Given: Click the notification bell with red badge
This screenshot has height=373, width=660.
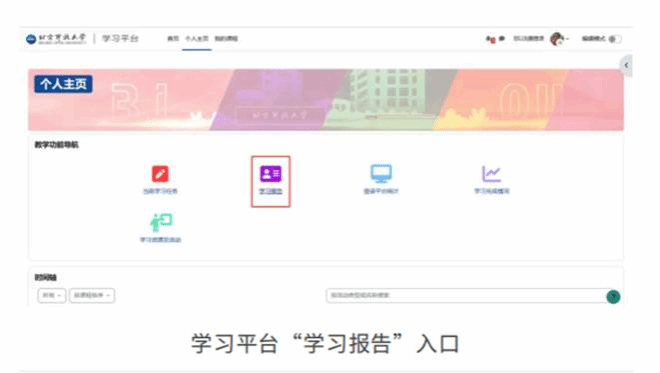Looking at the screenshot, I should point(490,39).
